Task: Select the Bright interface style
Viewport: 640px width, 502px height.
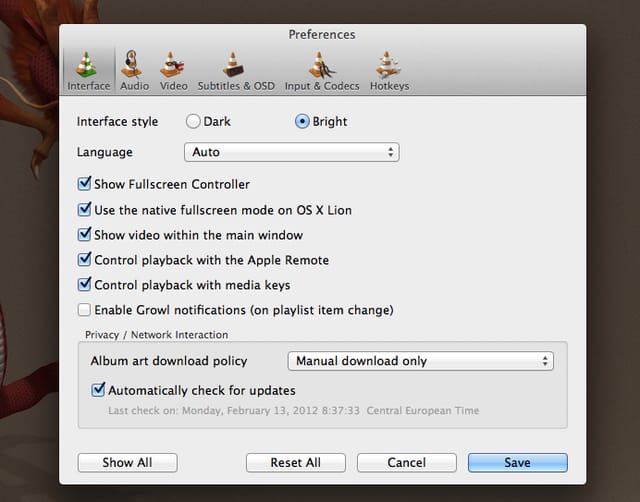Action: coord(302,121)
